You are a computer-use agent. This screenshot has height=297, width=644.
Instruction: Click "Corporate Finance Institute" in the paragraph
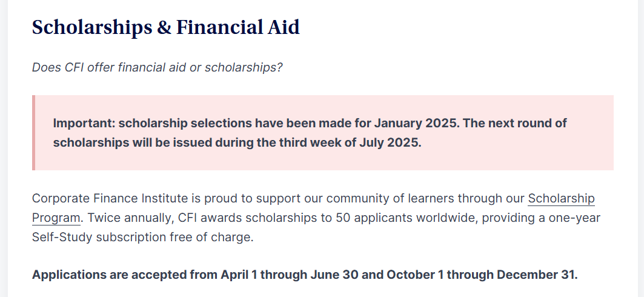110,198
